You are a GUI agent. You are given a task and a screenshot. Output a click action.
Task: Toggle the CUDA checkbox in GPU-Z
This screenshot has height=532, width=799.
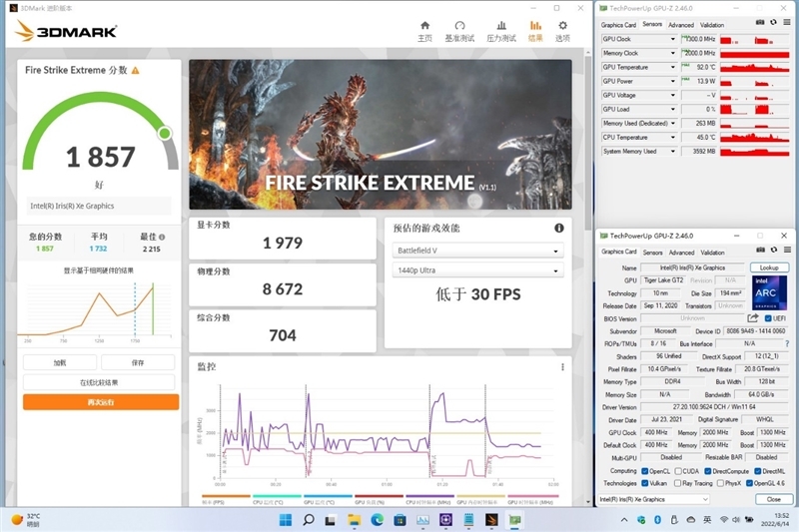click(678, 471)
